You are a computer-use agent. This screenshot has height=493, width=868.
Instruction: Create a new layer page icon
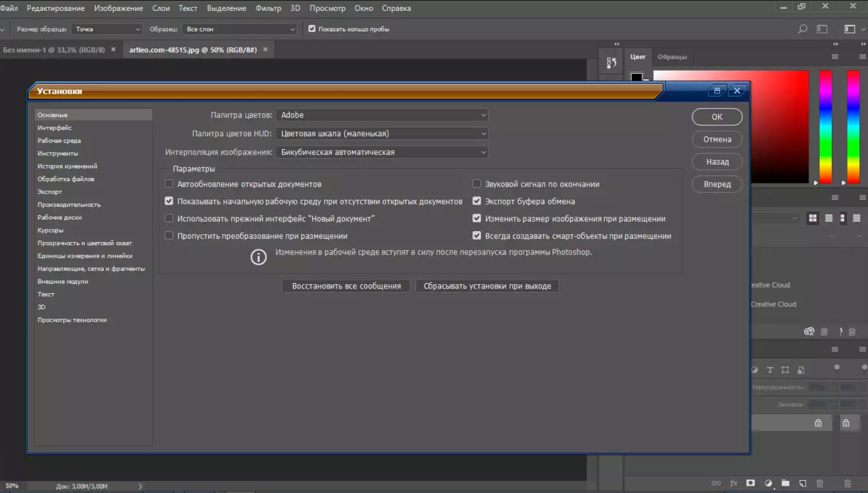point(803,483)
